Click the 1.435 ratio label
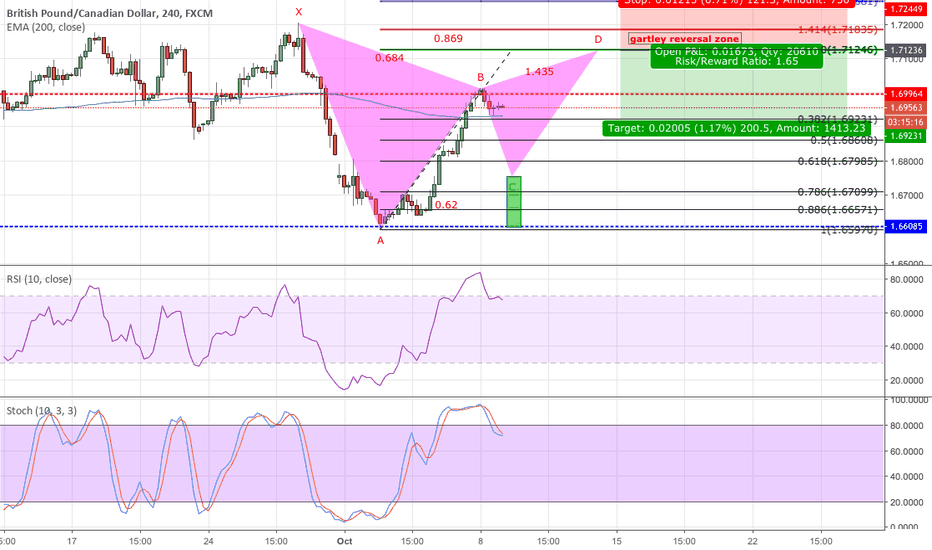This screenshot has height=550, width=932. click(x=539, y=71)
